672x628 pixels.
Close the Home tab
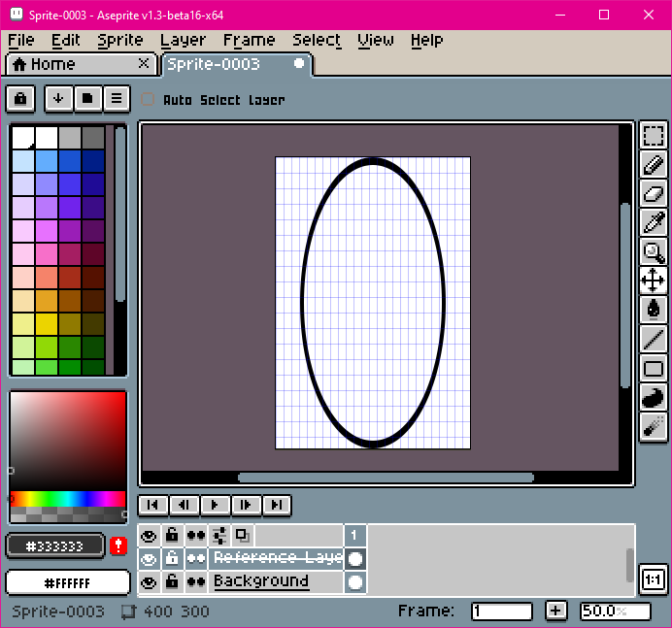pos(144,63)
